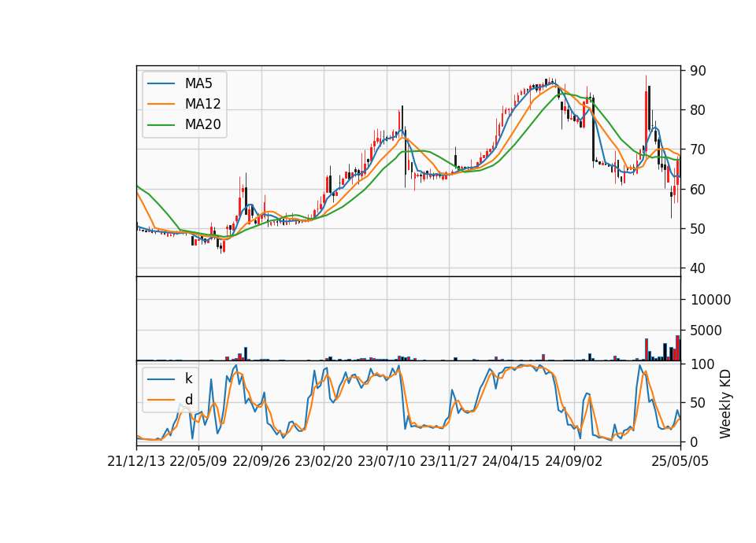
Task: Click the 22/09/26 date axis label
Action: (261, 461)
